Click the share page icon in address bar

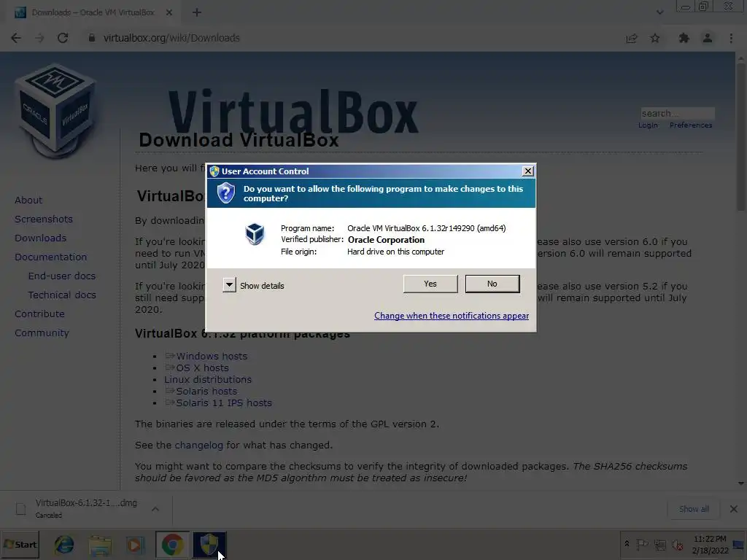pyautogui.click(x=632, y=38)
